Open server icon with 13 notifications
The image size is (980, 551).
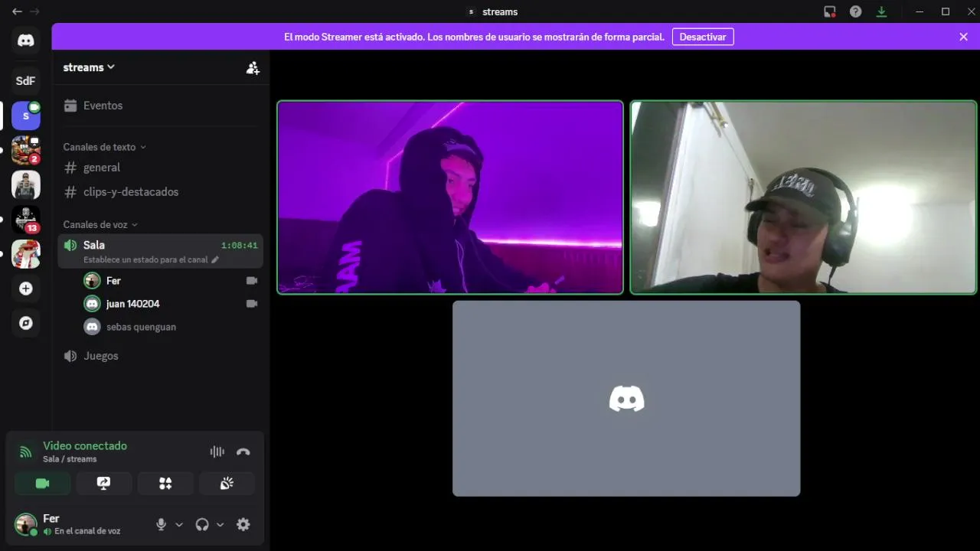tap(26, 219)
